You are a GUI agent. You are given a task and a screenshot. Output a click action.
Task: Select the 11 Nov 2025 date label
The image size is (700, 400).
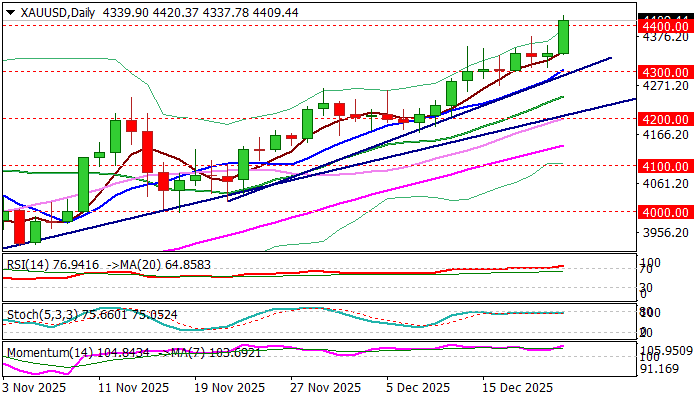141,387
